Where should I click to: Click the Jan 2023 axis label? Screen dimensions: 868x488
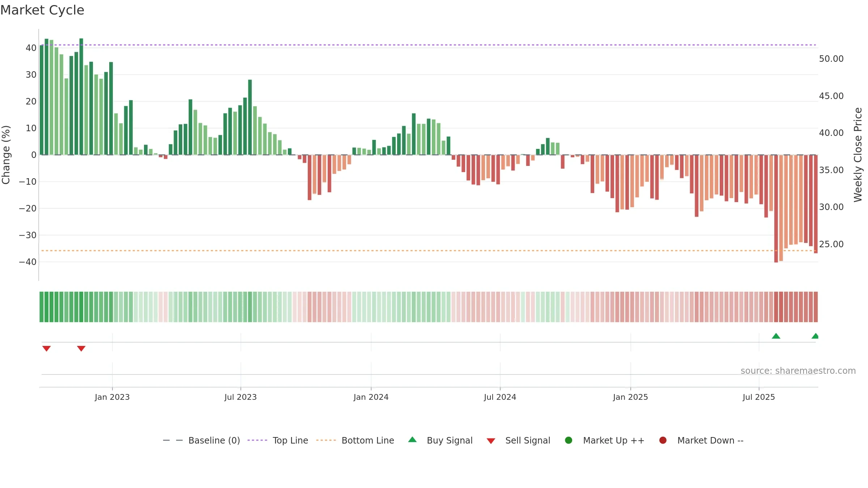[112, 397]
